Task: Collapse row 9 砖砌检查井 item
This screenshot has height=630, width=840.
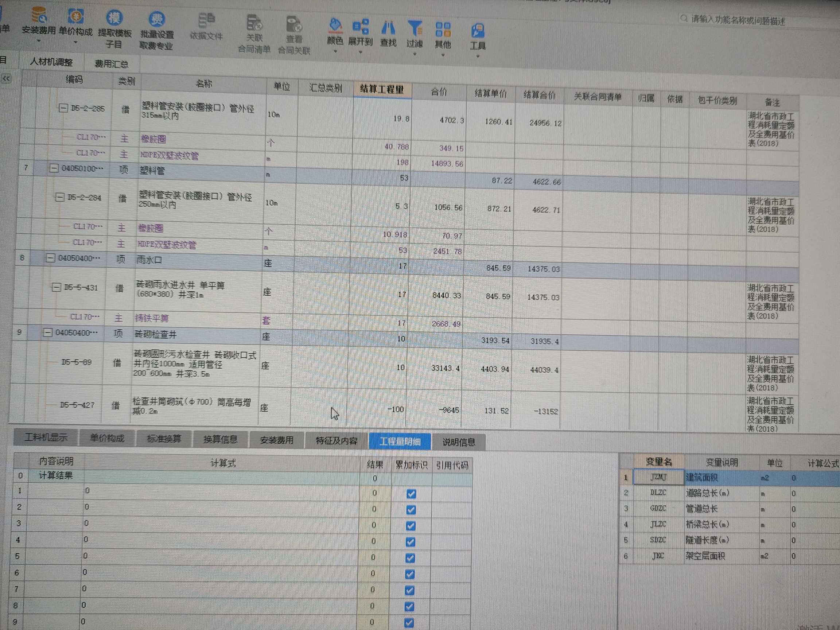Action: pos(47,332)
